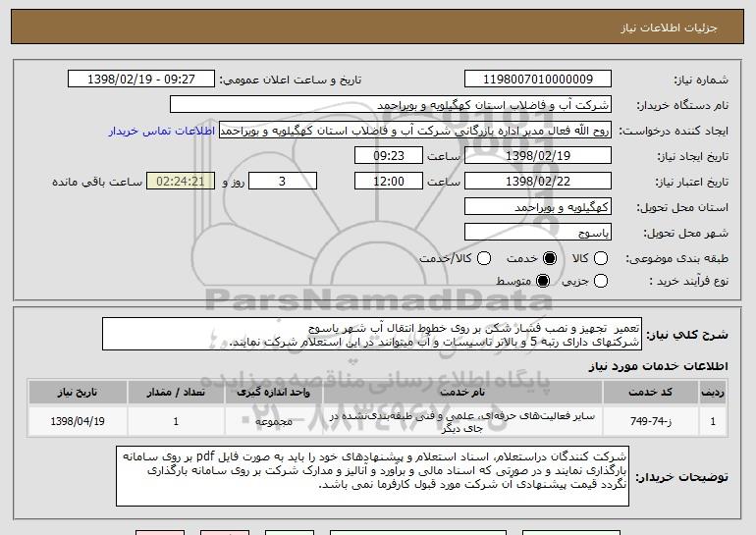This screenshot has width=756, height=535.
Task: Click the ردیف column header
Action: click(x=713, y=393)
